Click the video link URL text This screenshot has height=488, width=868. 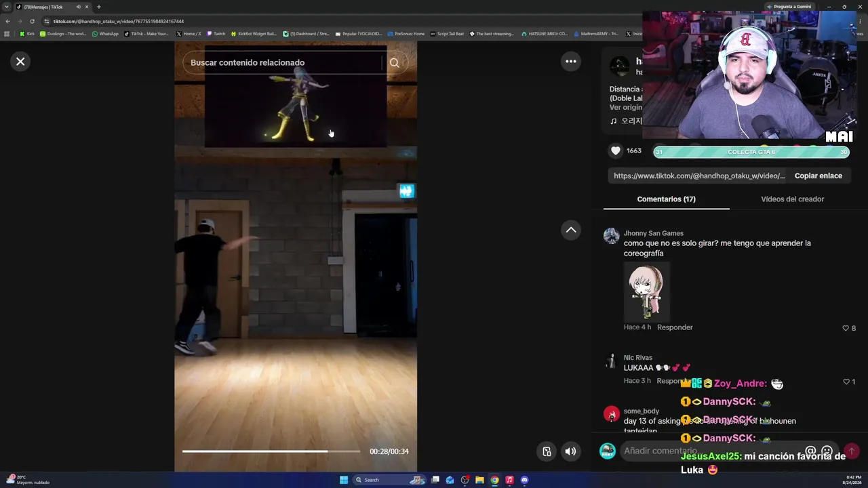[699, 176]
